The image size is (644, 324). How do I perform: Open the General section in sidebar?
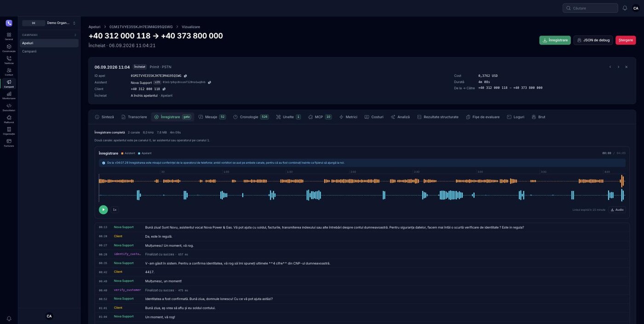coord(9,36)
